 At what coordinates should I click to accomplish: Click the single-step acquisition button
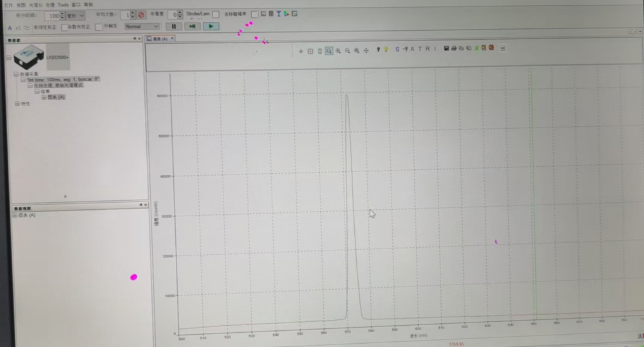coord(192,26)
